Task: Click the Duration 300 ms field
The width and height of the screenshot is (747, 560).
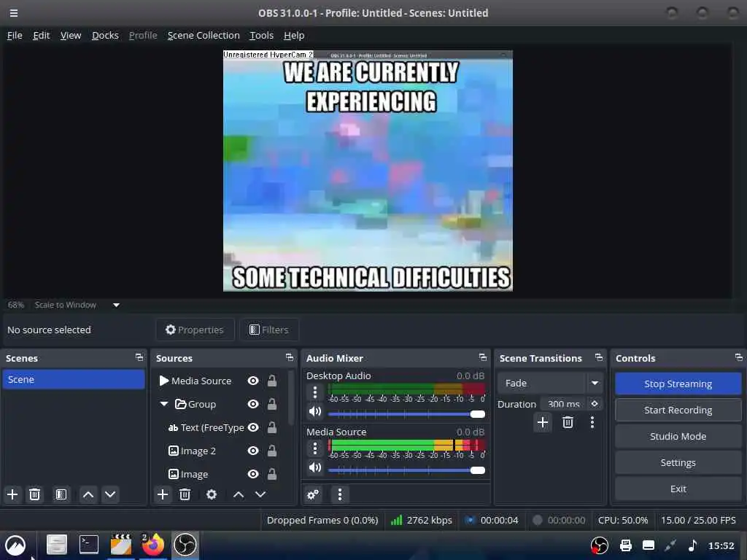Action: (x=564, y=404)
